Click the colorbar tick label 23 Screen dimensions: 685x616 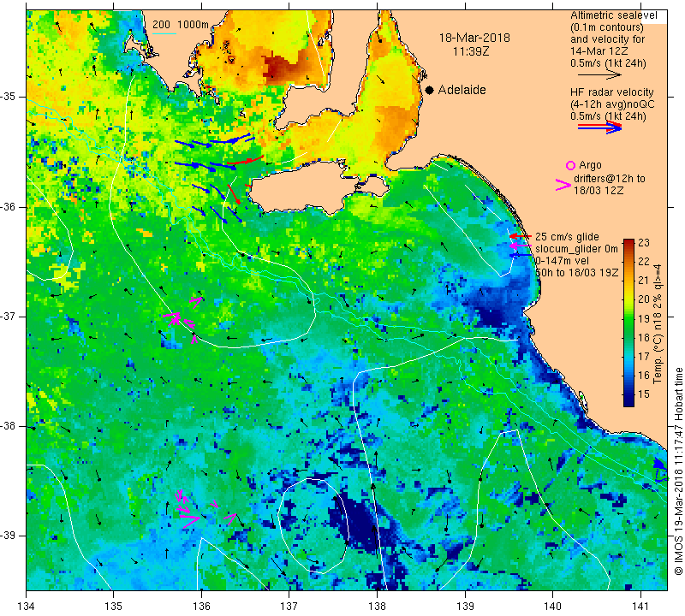click(x=644, y=243)
